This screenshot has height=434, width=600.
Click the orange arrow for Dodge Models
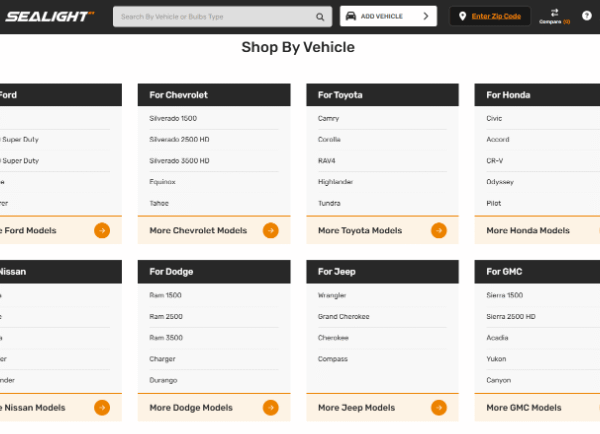pos(271,408)
